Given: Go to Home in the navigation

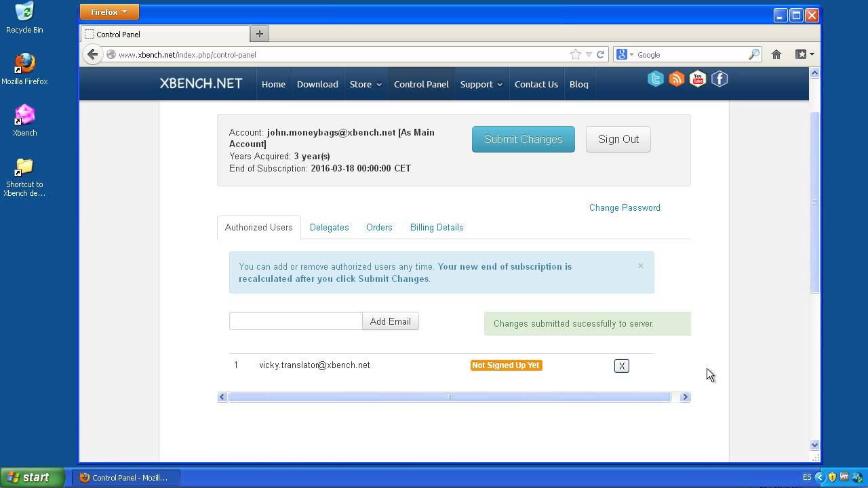Looking at the screenshot, I should click(273, 84).
